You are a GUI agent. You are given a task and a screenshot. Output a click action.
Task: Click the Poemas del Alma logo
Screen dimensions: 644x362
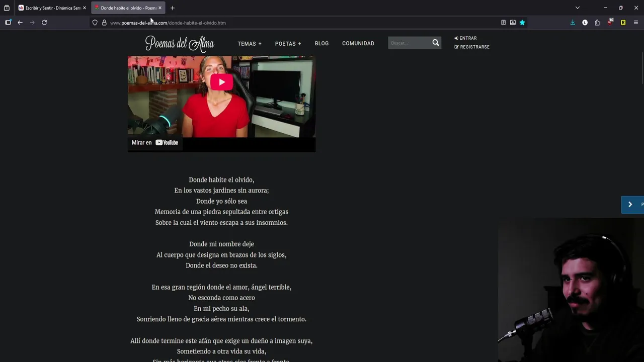click(x=180, y=44)
